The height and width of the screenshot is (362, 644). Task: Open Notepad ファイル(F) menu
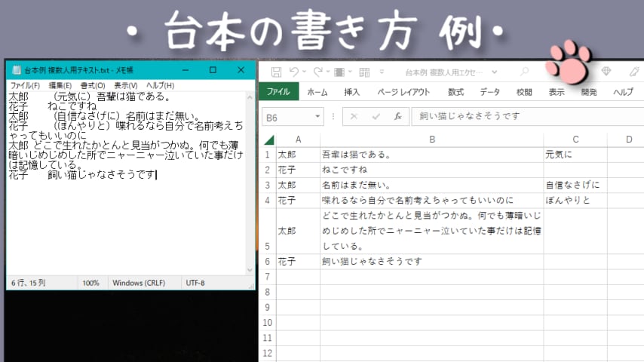point(25,85)
